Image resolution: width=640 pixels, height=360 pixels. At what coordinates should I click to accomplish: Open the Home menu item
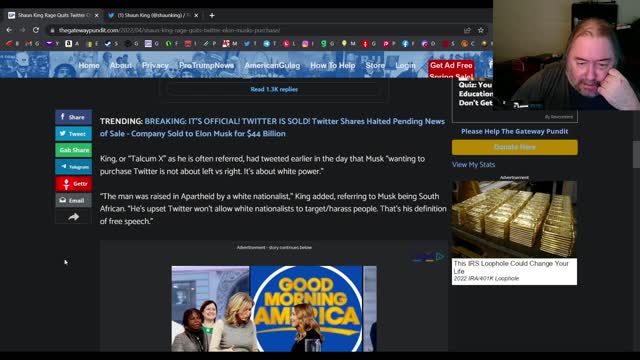click(89, 65)
